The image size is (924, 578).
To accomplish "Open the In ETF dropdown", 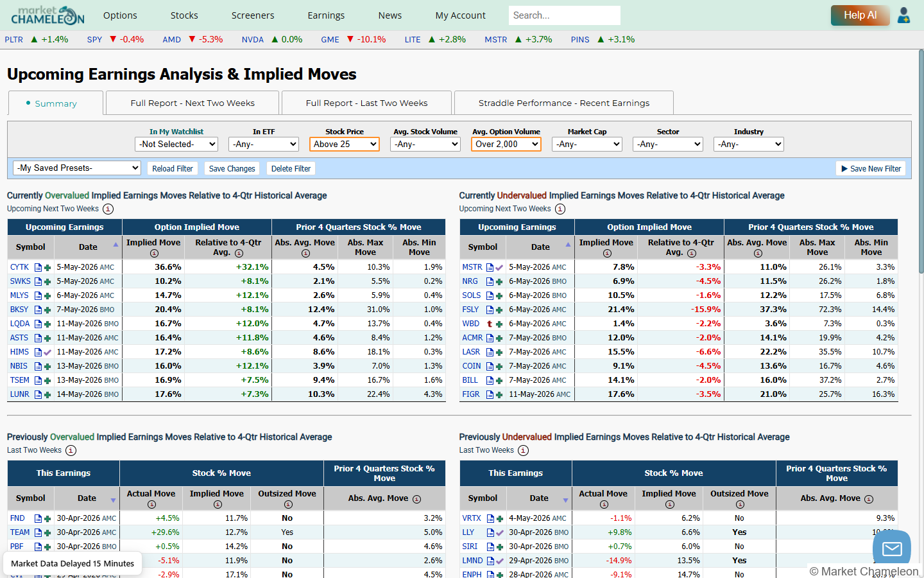I will [264, 144].
